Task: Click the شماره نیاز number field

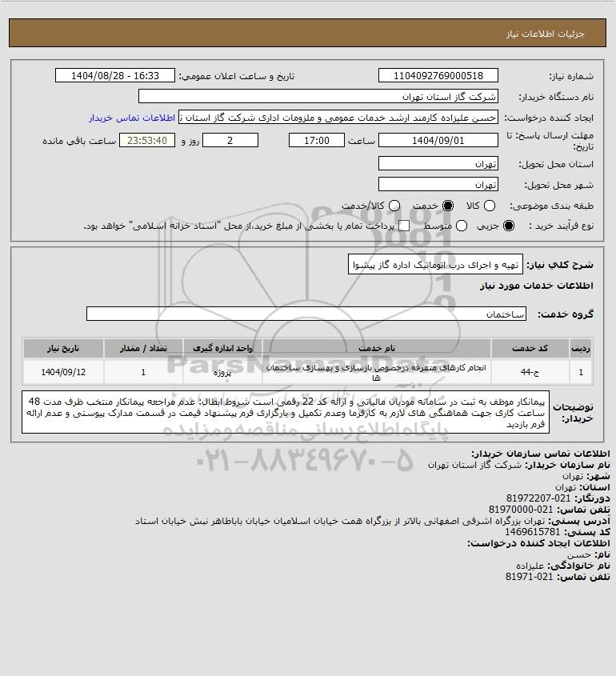Action: (438, 75)
